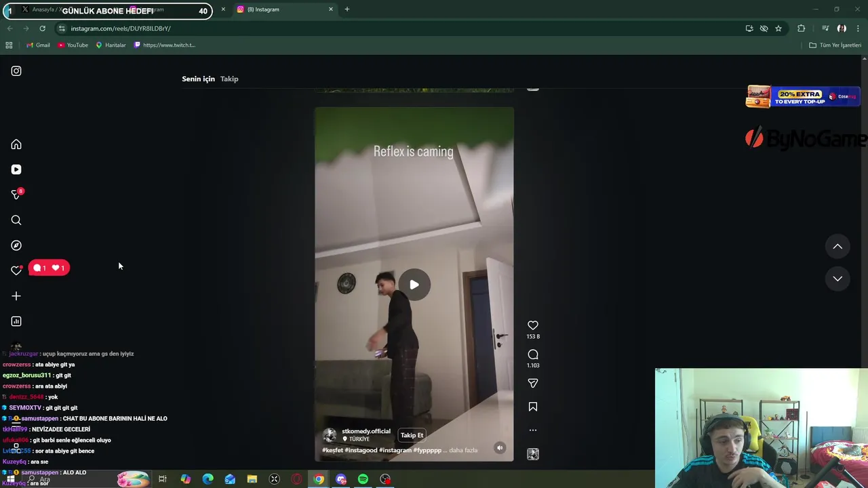Reload the page
The image size is (868, 488).
click(x=42, y=28)
